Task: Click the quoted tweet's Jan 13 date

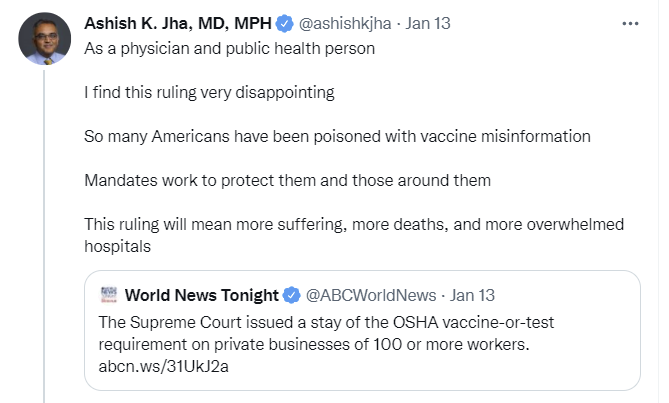Action: pos(473,295)
